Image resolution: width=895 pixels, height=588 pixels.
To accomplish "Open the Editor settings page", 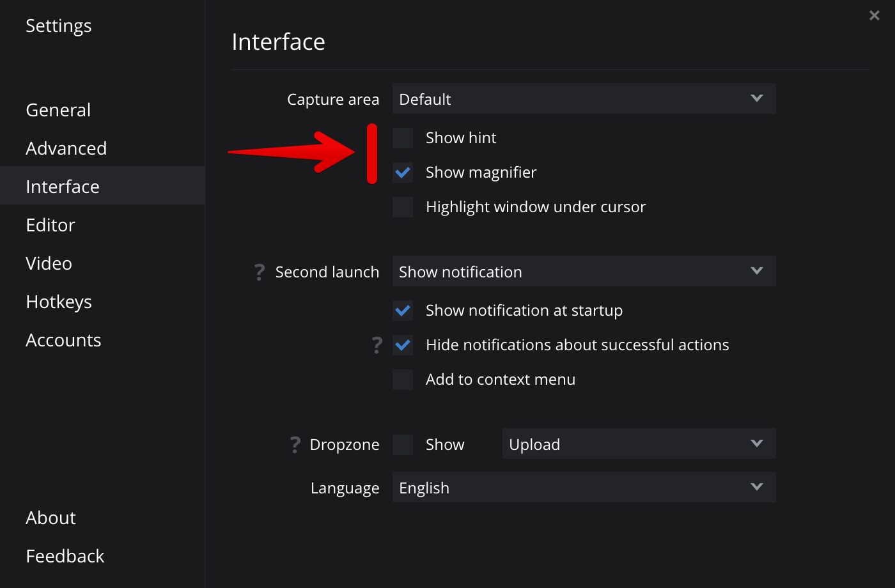I will 51,225.
